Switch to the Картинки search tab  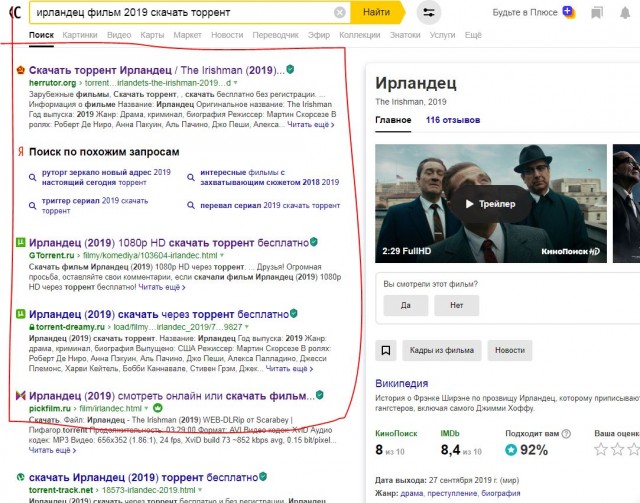[80, 35]
